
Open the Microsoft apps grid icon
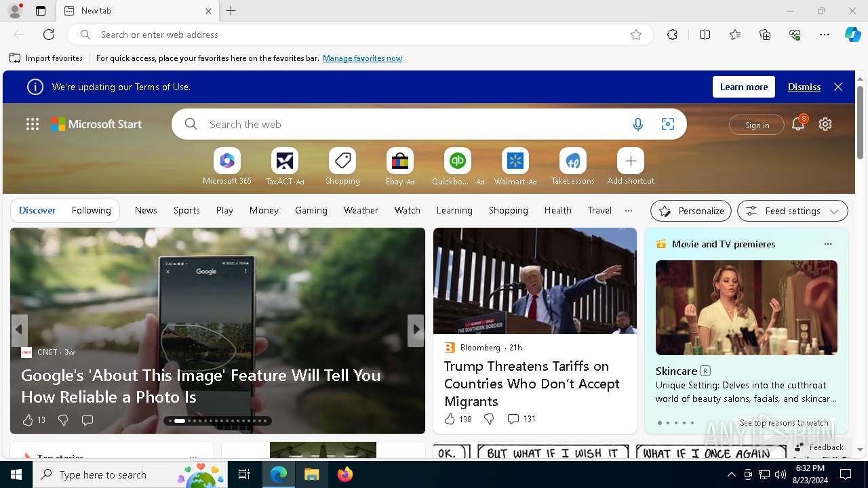pyautogui.click(x=33, y=124)
